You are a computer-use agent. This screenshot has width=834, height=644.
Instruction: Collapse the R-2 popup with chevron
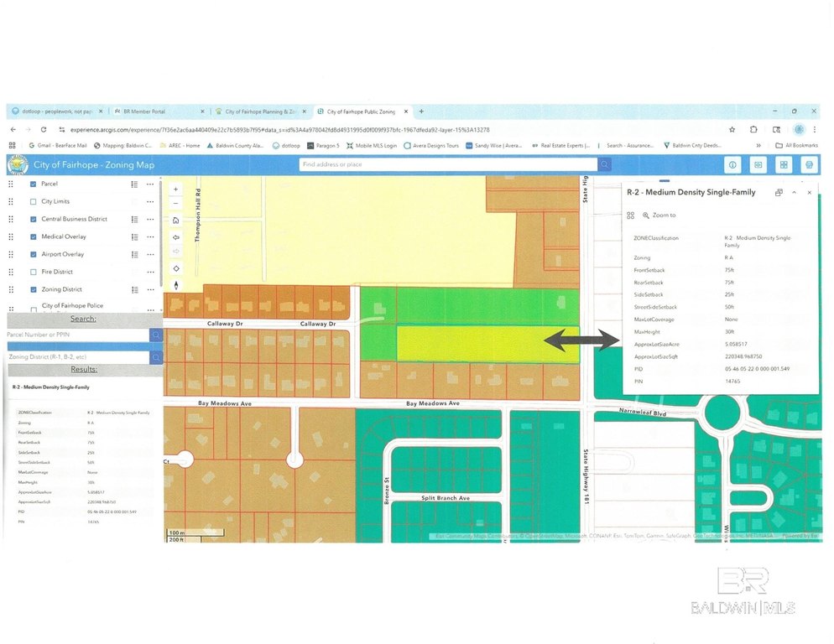click(794, 192)
